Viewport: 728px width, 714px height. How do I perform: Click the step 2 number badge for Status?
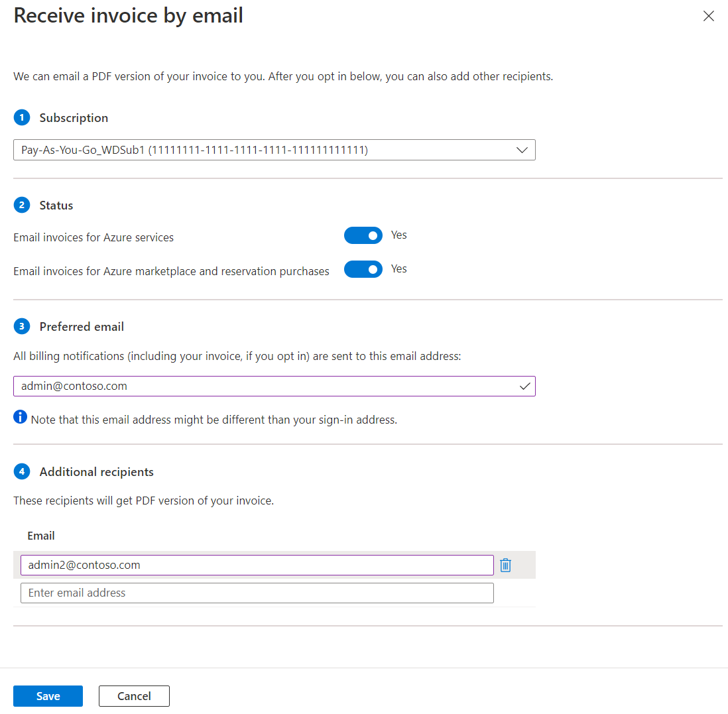(x=22, y=205)
